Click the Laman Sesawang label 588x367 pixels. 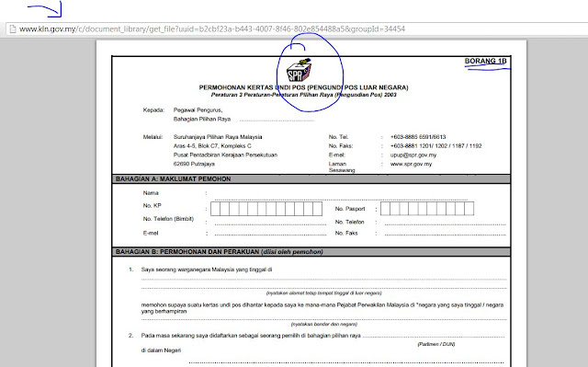pos(342,167)
